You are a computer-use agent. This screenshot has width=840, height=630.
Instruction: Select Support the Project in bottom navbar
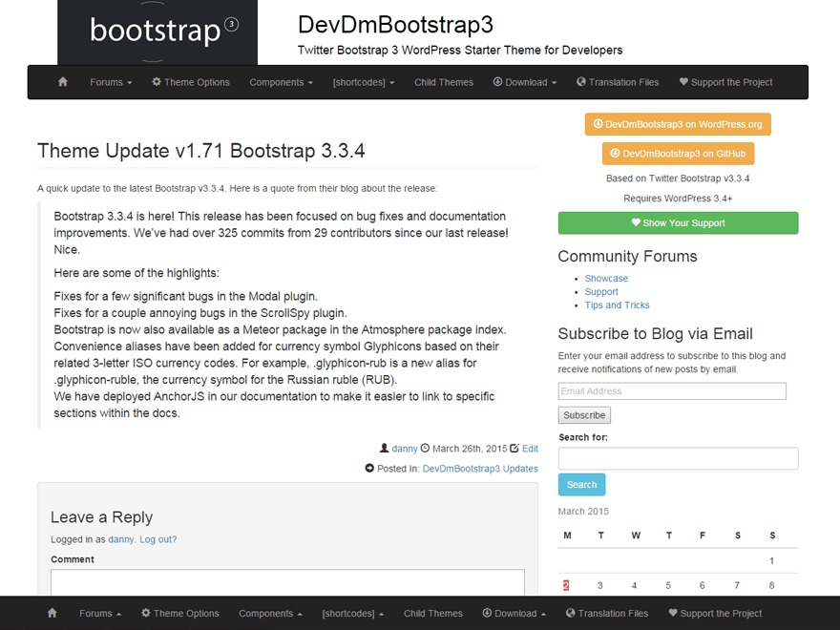715,613
